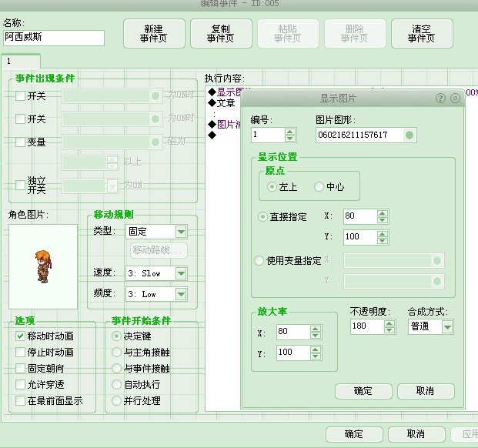The image size is (478, 448).
Task: Increase the 放大率 X value
Action: 316,329
